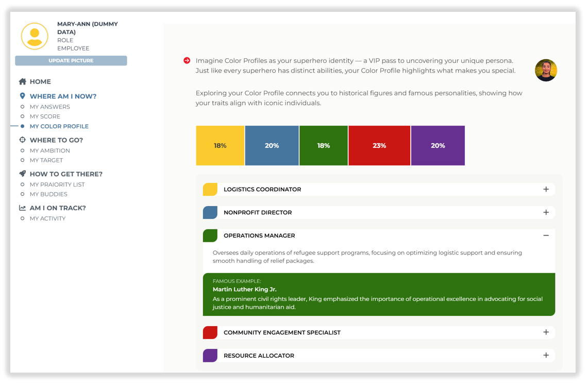Go to My Target page

(46, 160)
